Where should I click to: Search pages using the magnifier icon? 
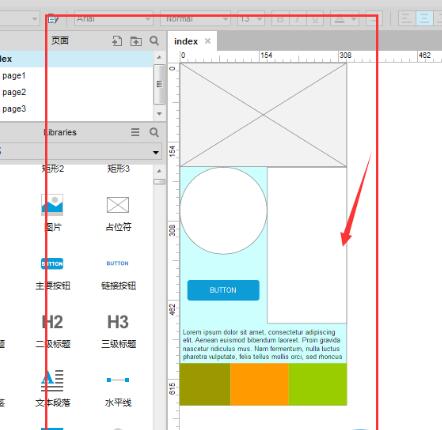tap(154, 41)
